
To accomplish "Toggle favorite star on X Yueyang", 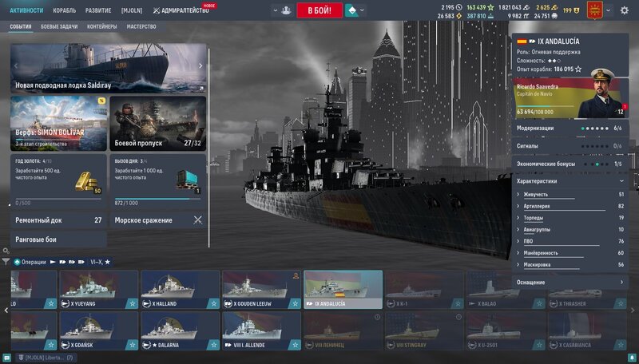I will [x=132, y=303].
